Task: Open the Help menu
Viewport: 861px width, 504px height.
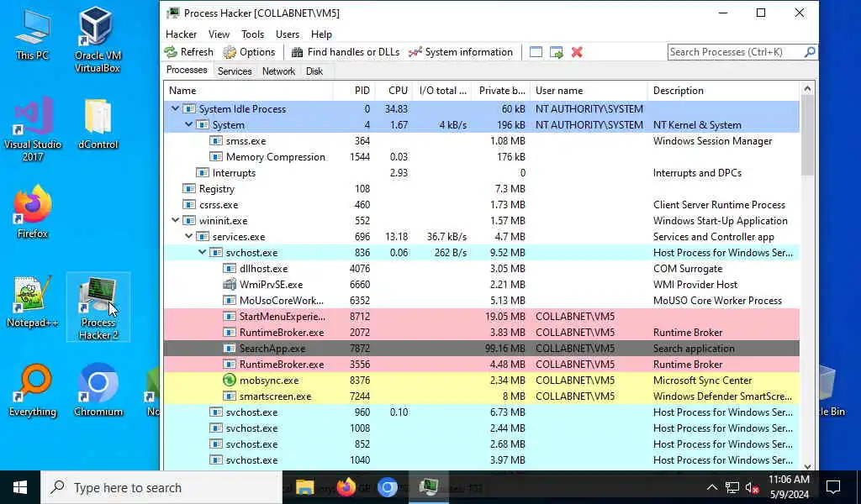Action: (x=321, y=34)
